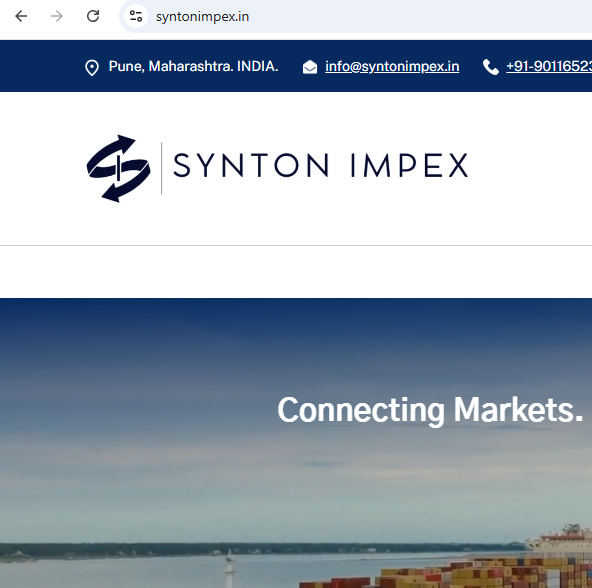Click the open envelope email icon
The image size is (592, 588).
pyautogui.click(x=310, y=67)
